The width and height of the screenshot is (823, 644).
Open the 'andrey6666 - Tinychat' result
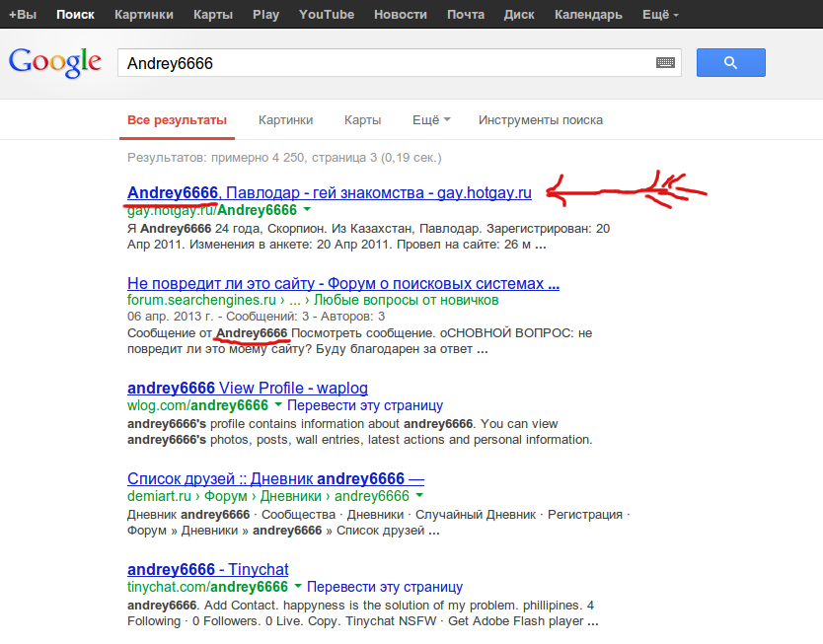208,569
